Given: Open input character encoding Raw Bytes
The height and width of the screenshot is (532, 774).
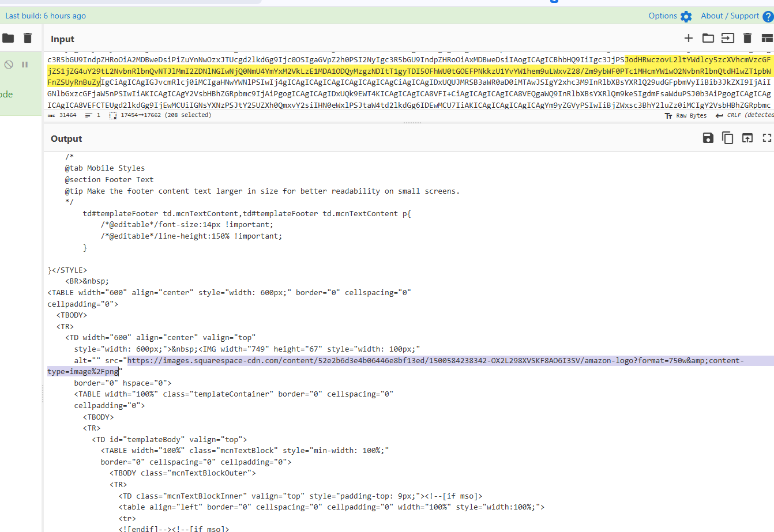Looking at the screenshot, I should pos(686,115).
